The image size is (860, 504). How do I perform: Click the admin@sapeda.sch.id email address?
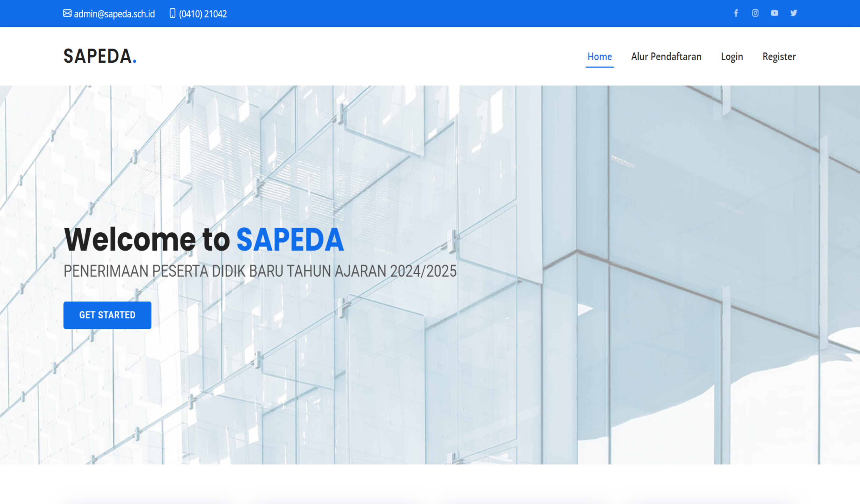[114, 14]
